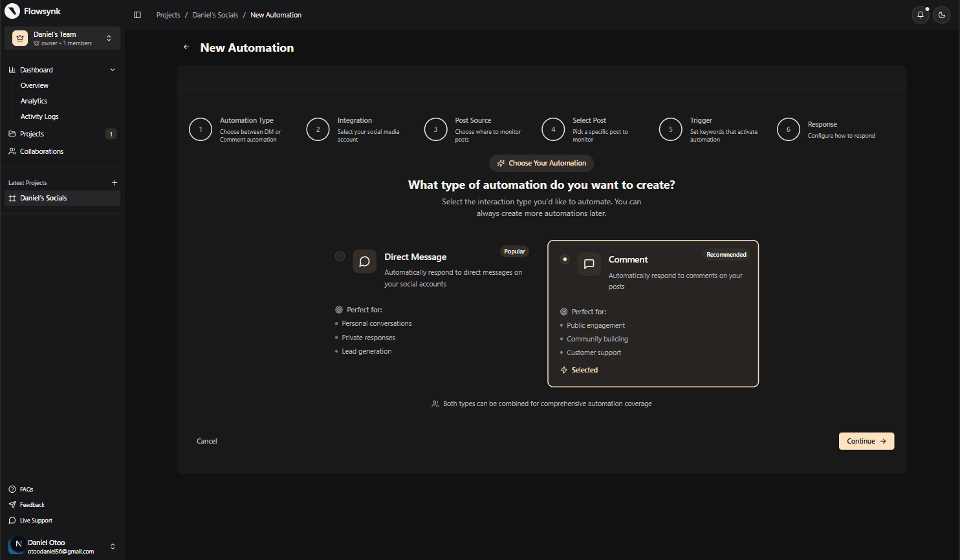Expand the Daniel Otoo account menu

click(x=113, y=546)
